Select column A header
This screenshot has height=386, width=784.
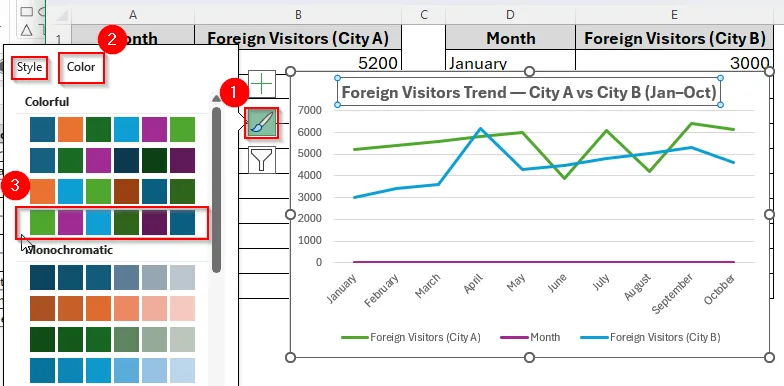[133, 15]
